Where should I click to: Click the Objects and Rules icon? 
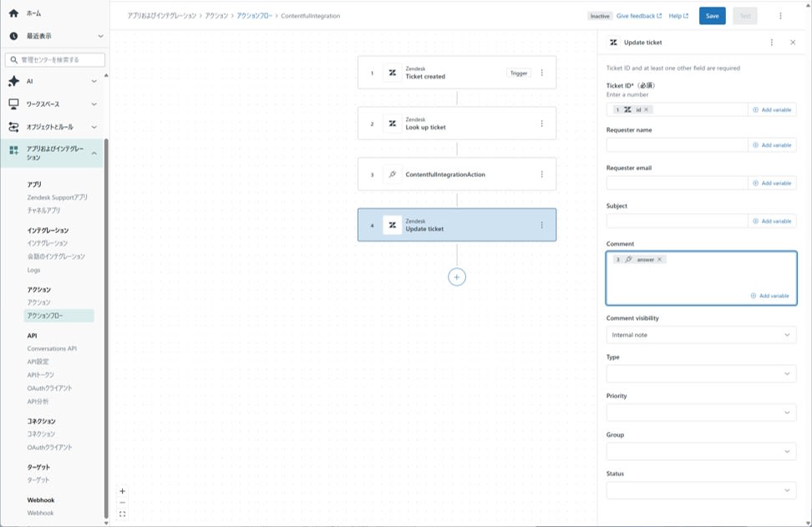coord(14,127)
